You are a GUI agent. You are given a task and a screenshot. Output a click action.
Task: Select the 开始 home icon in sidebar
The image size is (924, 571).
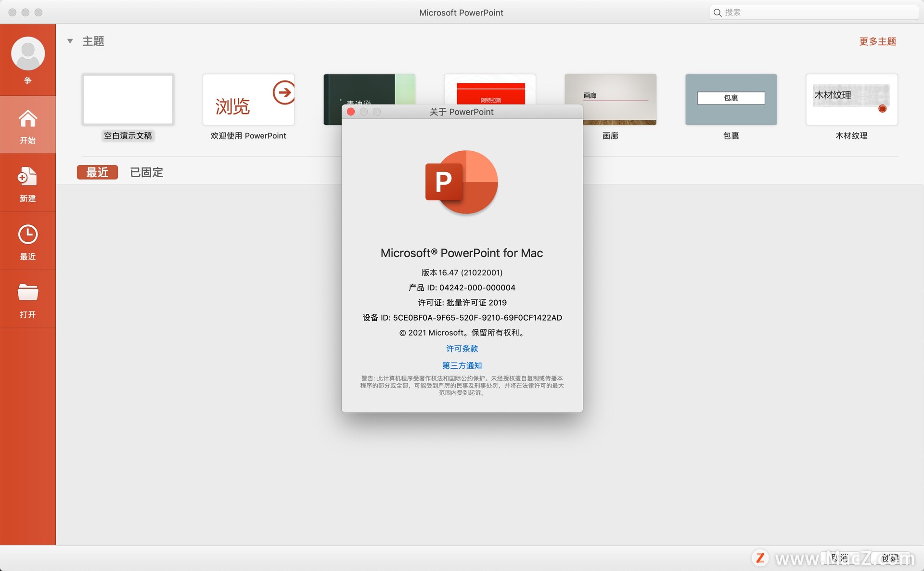click(x=28, y=118)
